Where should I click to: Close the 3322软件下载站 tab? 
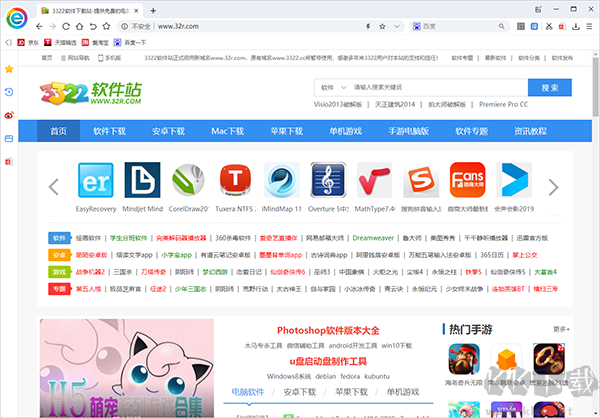pos(136,11)
